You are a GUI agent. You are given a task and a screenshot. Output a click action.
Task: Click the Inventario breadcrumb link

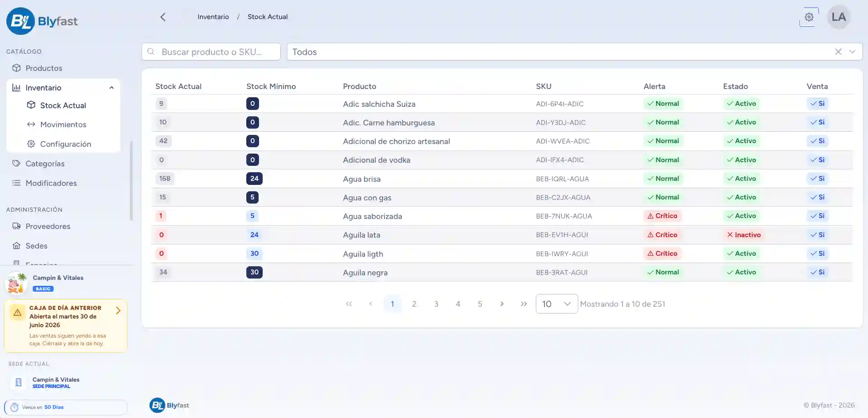[213, 17]
